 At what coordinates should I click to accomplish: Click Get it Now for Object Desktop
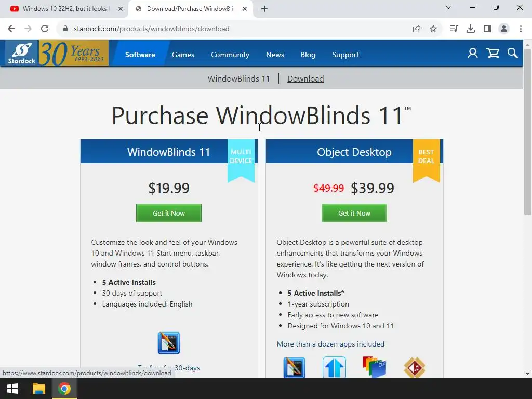click(354, 213)
